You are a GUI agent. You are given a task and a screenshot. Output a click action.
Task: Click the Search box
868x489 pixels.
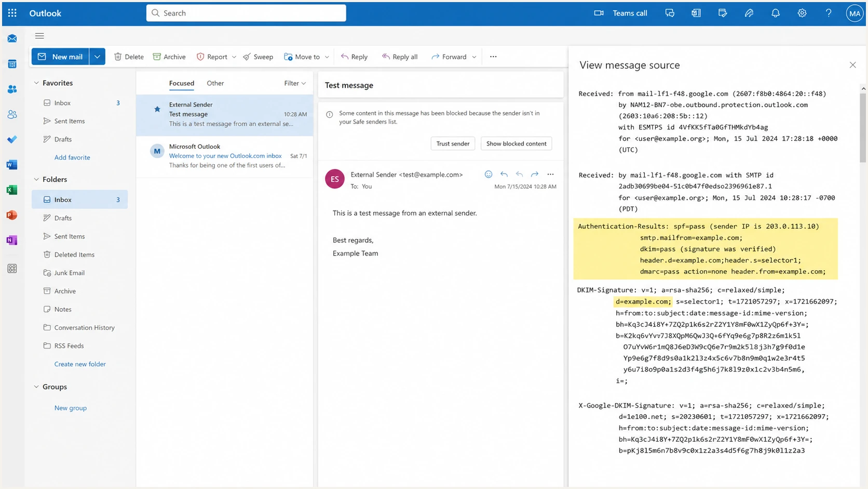point(246,13)
